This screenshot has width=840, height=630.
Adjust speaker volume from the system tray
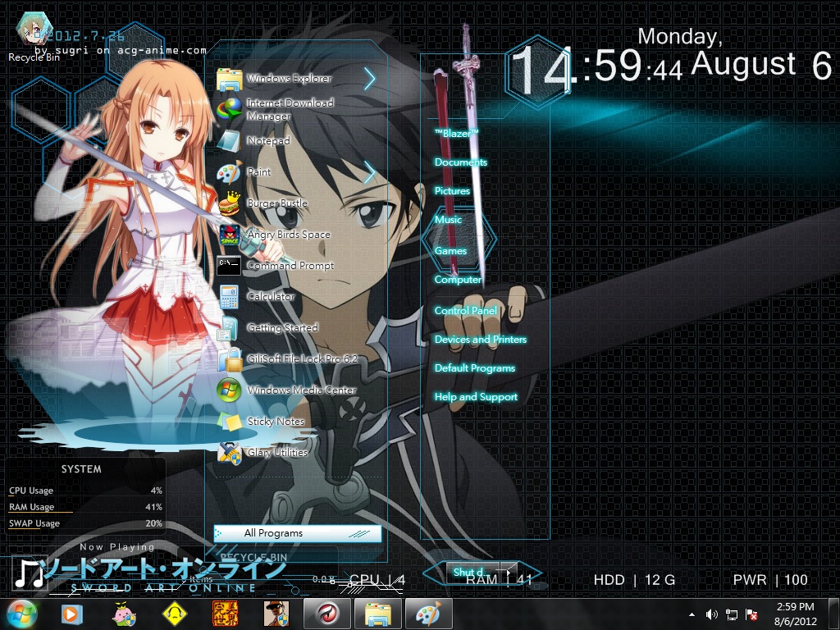711,613
